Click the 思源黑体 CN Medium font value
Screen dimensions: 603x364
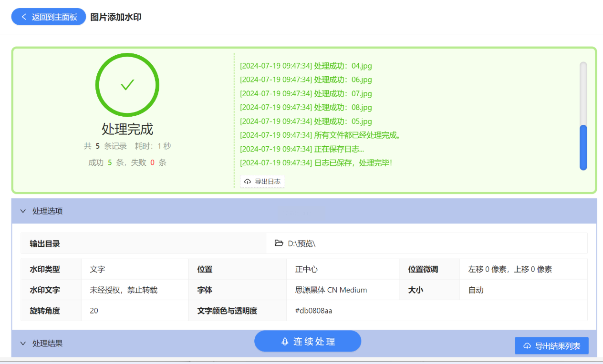point(331,290)
